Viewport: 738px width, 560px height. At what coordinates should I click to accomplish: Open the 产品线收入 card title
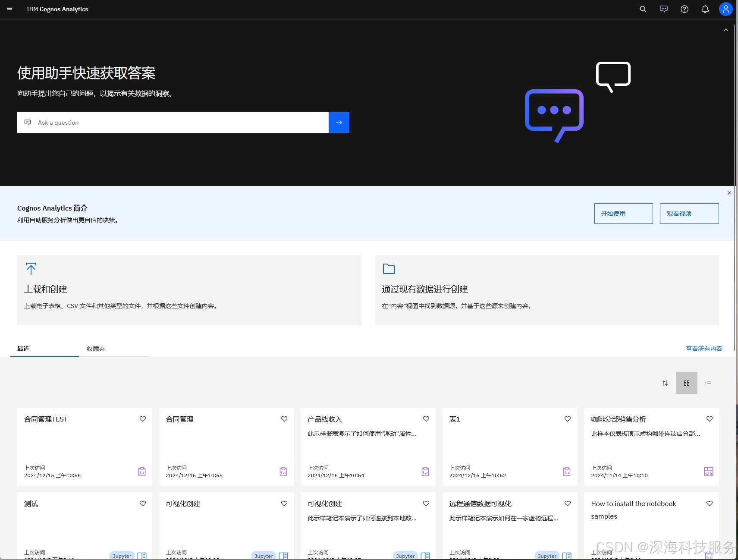click(x=325, y=419)
